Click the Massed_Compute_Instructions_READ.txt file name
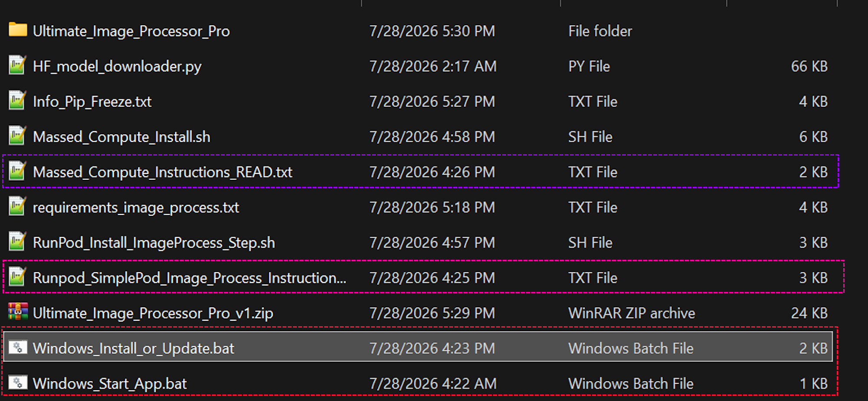Viewport: 868px width, 401px height. (x=163, y=172)
